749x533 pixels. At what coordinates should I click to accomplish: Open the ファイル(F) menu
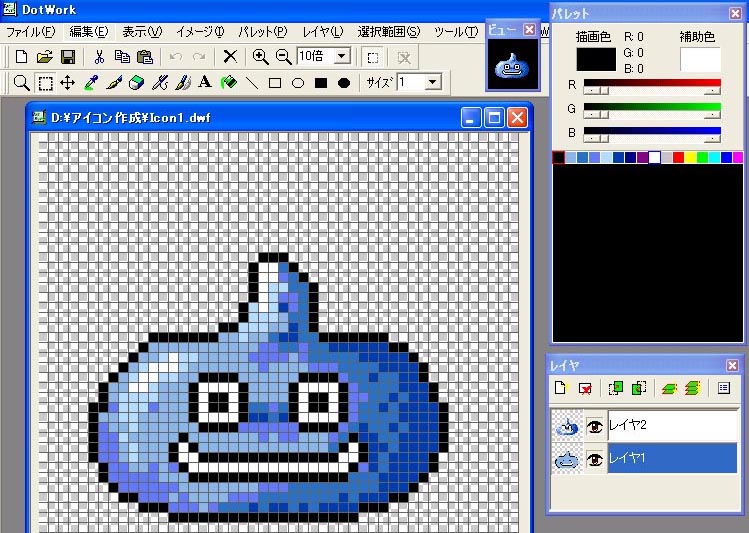click(31, 32)
